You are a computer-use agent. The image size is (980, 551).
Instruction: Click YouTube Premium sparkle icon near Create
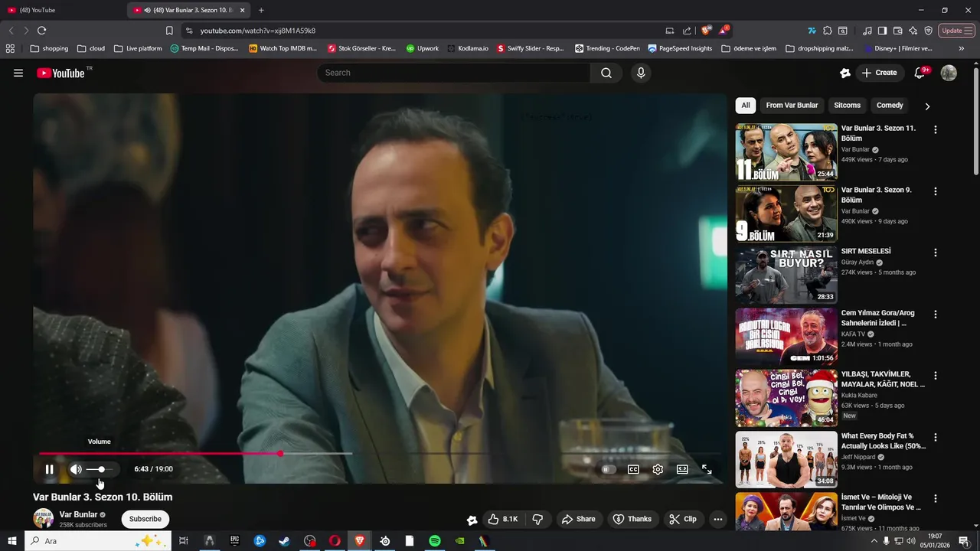845,73
